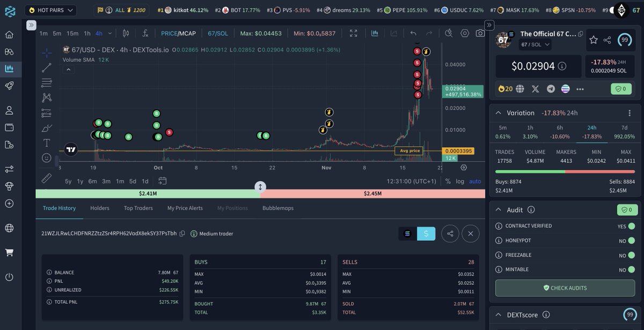Viewport: 644px width, 330px height.
Task: Collapse the right info panel chevron
Action: tap(489, 25)
